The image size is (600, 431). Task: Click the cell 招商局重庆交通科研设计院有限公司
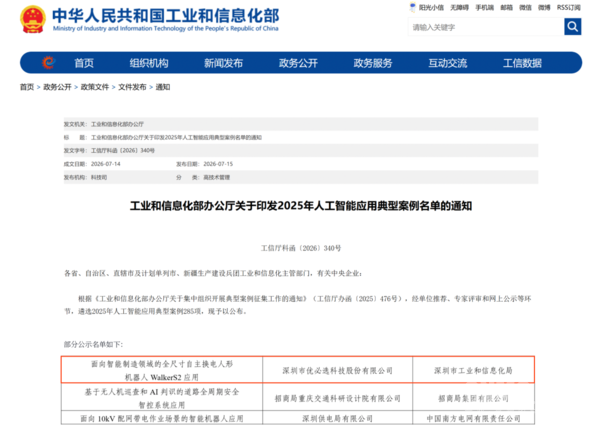tap(338, 398)
